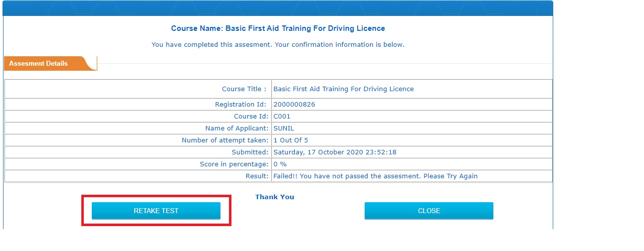Click the 'Course Title :' label cell

(x=138, y=89)
